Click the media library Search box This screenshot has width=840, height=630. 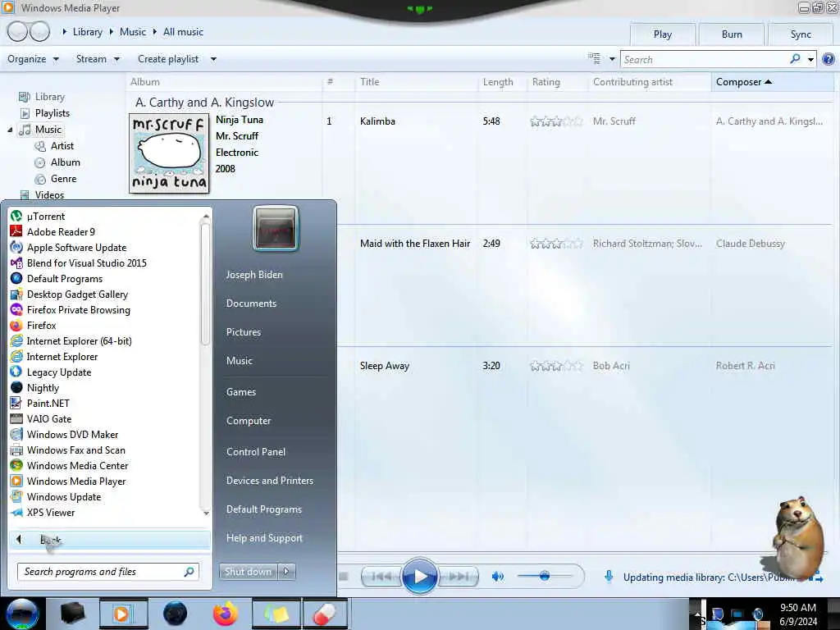pos(705,59)
